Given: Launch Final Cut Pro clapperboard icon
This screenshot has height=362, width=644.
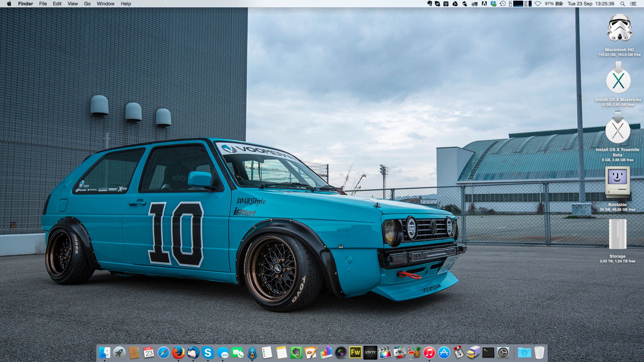Looking at the screenshot, I should [385, 353].
